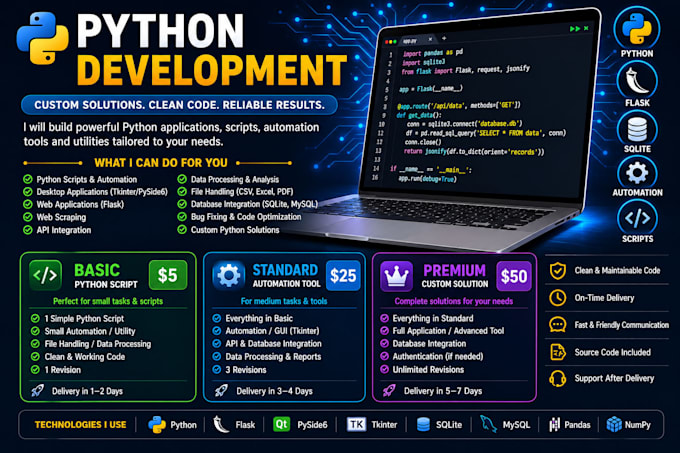680x453 pixels.
Task: Click the Standard package gear icon
Action: click(229, 275)
